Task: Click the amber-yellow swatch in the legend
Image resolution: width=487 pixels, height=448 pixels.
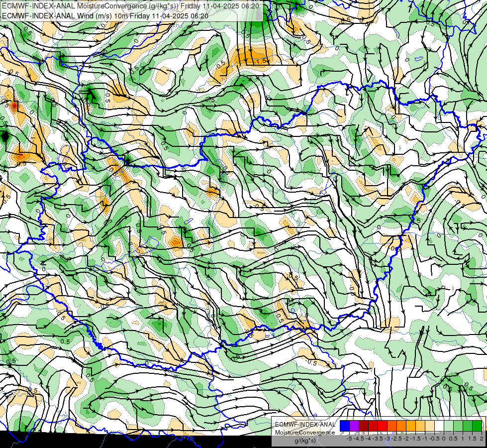Action: (411, 426)
